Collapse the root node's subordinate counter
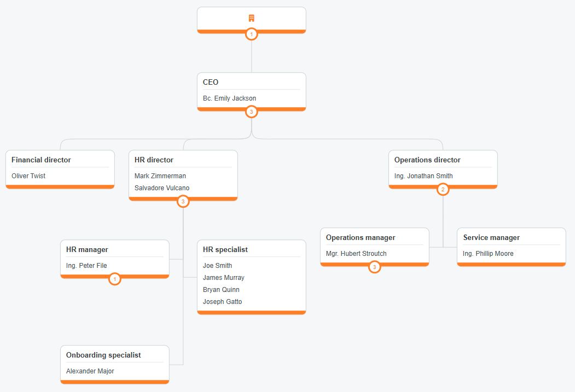The width and height of the screenshot is (575, 392). (x=252, y=34)
